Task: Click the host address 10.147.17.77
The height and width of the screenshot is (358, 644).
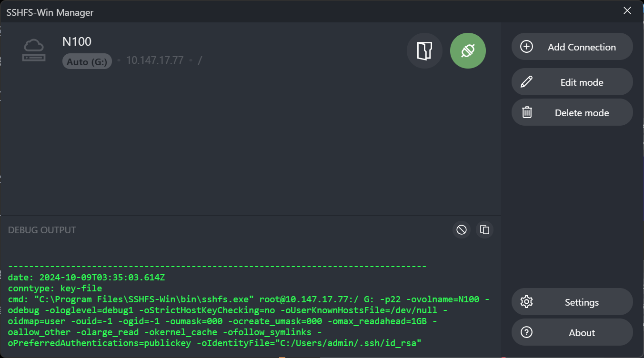Action: pos(155,60)
